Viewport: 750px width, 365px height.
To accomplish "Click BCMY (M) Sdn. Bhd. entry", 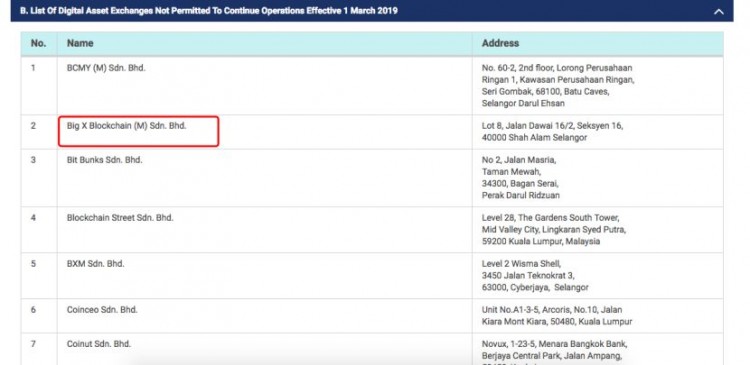I will coord(106,68).
